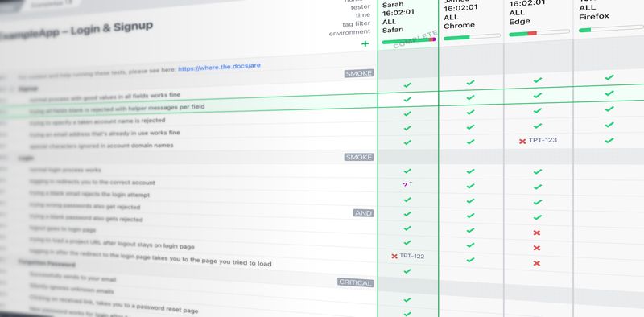Screen dimensions: 644x317
Task: Select row 'trying an email address that's already in use works fine'
Action: [105, 134]
